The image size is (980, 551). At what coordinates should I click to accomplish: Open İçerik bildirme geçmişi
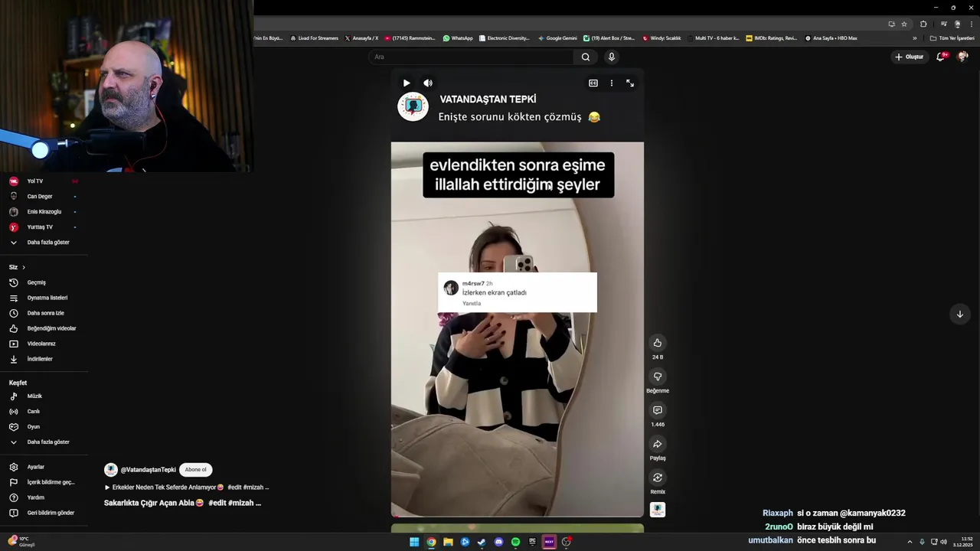coord(44,482)
